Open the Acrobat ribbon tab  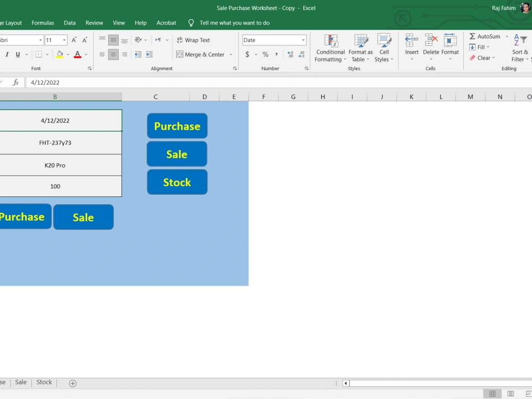click(166, 23)
